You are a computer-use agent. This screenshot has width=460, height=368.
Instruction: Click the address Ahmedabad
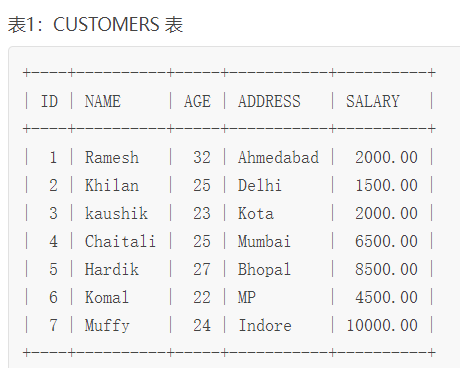[278, 157]
